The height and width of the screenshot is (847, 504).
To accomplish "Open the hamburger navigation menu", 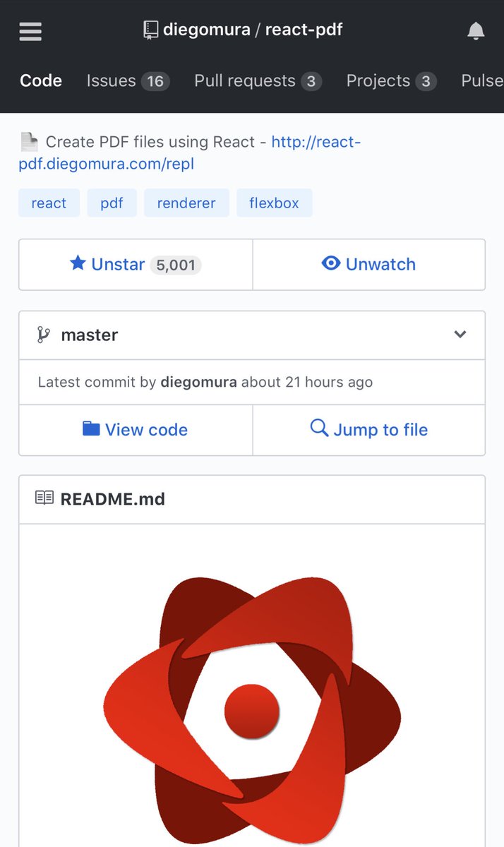I will (x=30, y=30).
